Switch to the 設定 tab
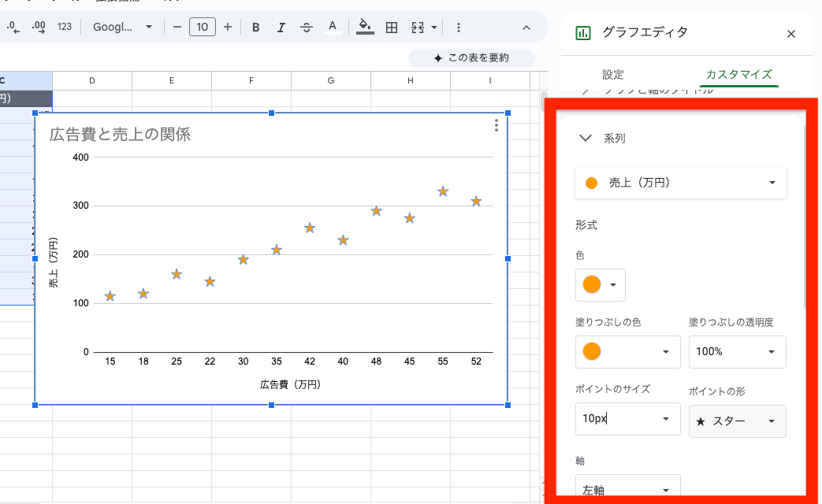This screenshot has height=504, width=822. [x=614, y=74]
